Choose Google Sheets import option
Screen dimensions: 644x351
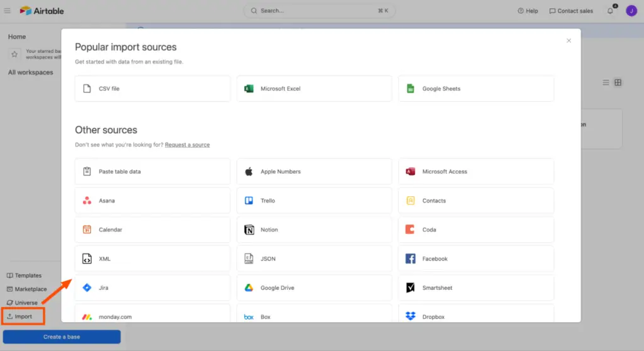[476, 88]
